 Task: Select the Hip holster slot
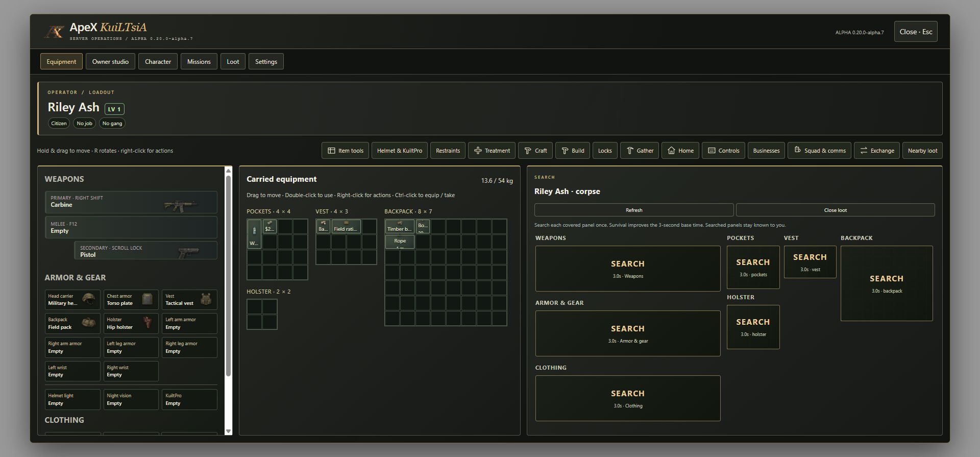coord(131,324)
